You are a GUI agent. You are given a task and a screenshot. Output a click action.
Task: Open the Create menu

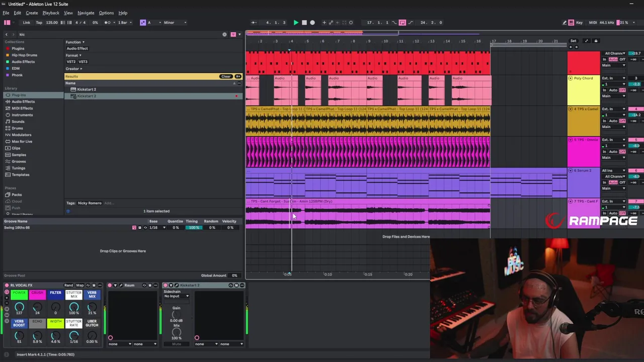[x=32, y=13]
